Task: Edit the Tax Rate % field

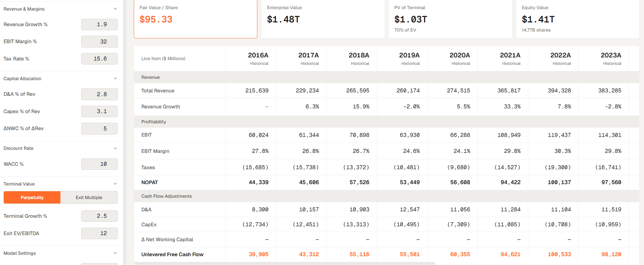Action: (99, 59)
